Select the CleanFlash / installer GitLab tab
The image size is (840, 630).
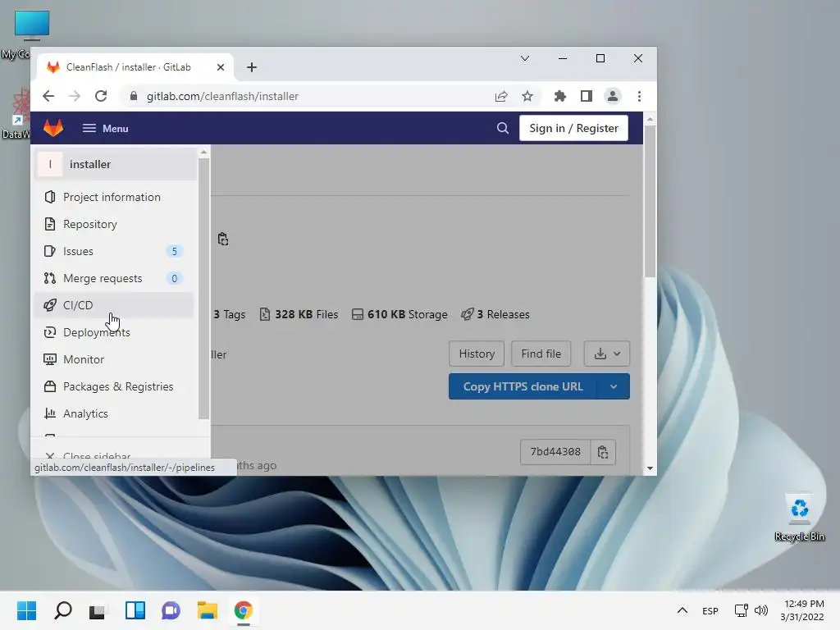point(135,67)
